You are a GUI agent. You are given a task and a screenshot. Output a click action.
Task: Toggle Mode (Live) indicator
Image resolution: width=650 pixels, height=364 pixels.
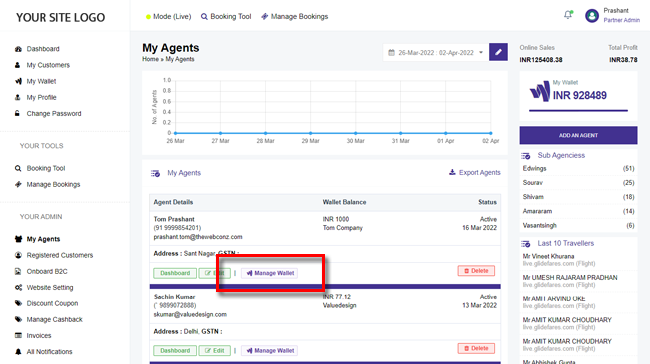pyautogui.click(x=168, y=17)
